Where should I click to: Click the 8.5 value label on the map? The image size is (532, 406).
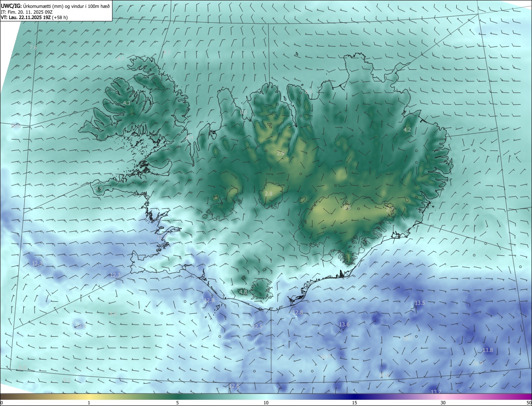[x=308, y=92]
